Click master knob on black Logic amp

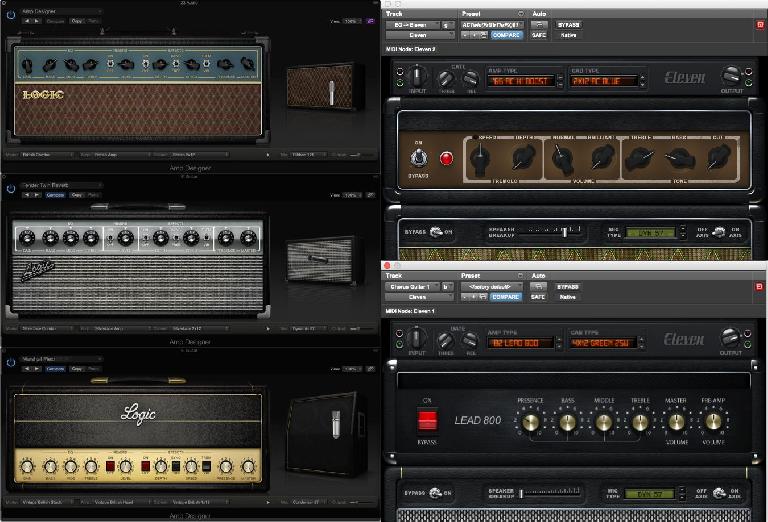pos(248,467)
